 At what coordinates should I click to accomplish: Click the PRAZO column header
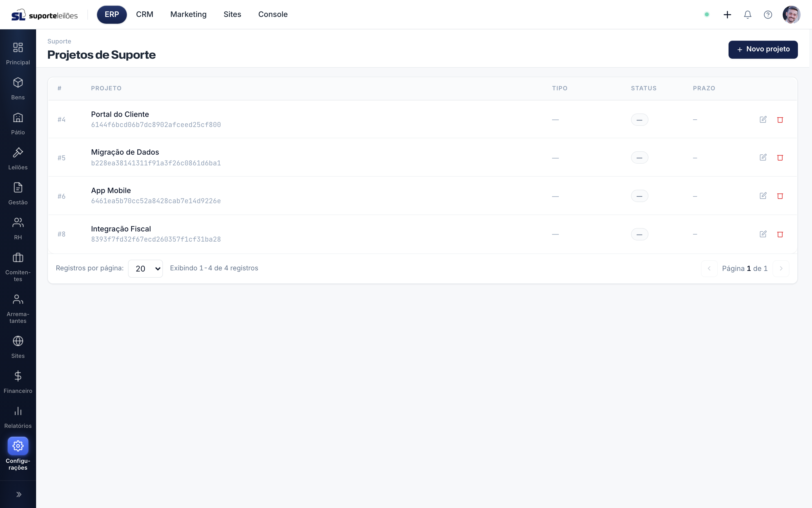(704, 88)
